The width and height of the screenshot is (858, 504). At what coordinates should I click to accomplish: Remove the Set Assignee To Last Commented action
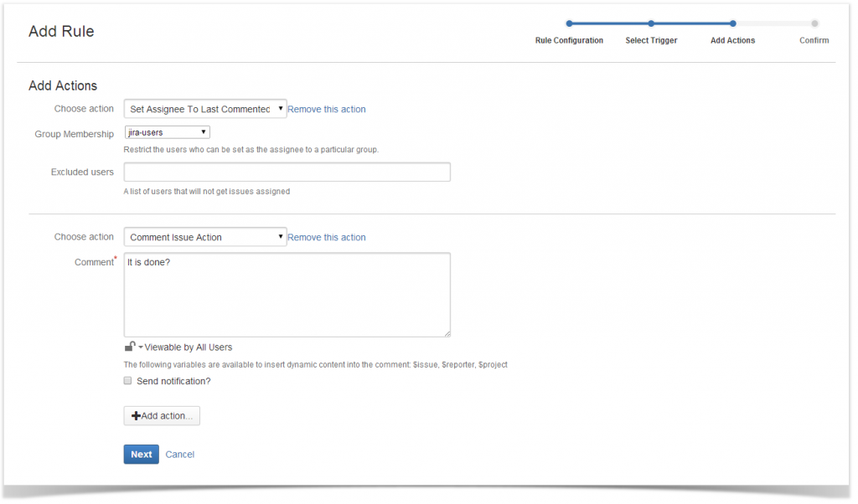[326, 108]
